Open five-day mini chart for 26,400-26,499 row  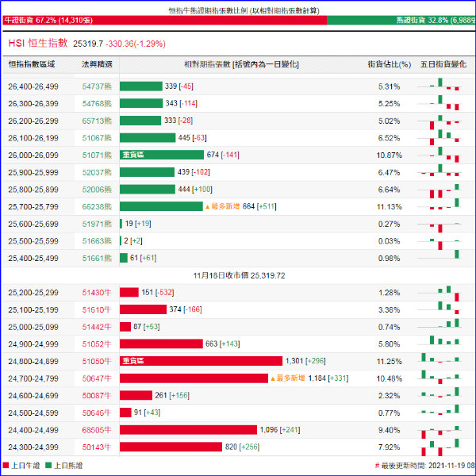coord(439,86)
